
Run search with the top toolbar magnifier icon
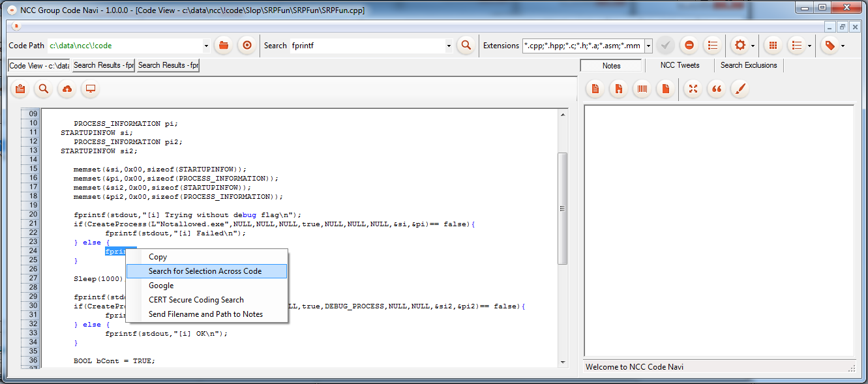click(x=466, y=46)
